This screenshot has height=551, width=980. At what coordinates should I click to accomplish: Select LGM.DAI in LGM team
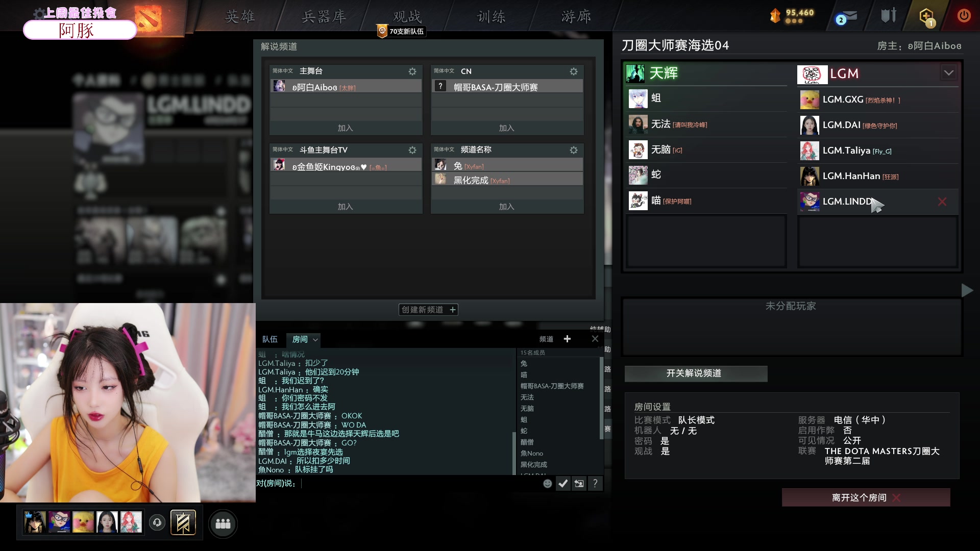tap(878, 126)
